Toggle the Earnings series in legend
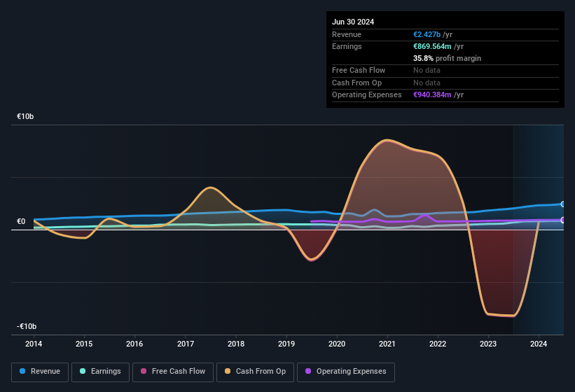 [x=100, y=372]
